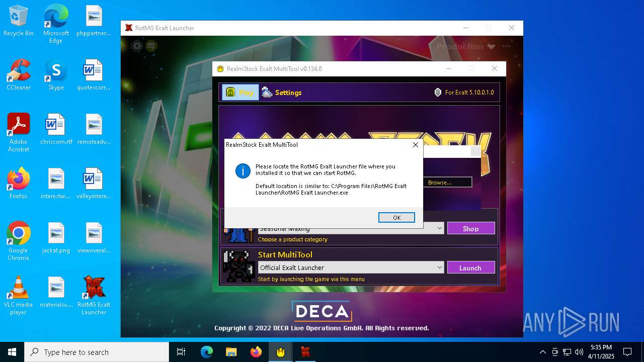
Task: Click the gear icon in RotMG Launcher
Action: (137, 46)
